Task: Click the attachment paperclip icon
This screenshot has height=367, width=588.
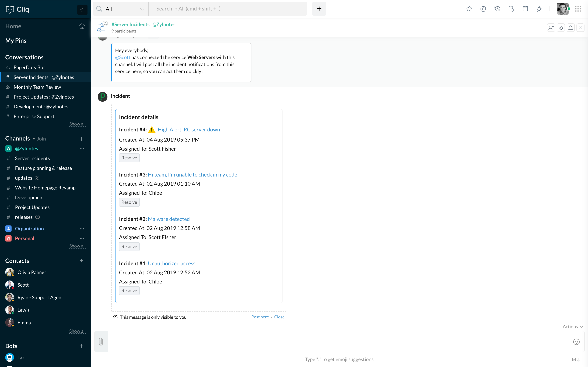Action: [x=101, y=341]
